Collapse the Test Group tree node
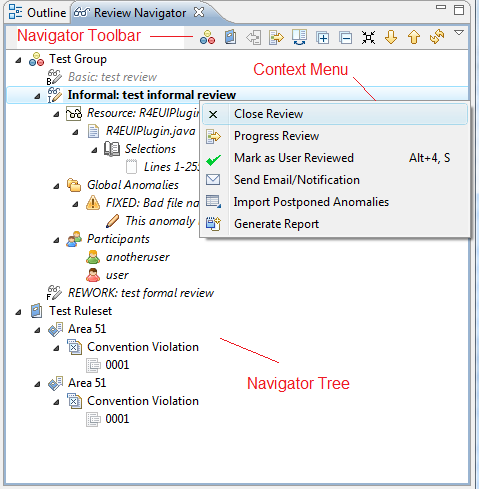The image size is (479, 493). tap(19, 60)
